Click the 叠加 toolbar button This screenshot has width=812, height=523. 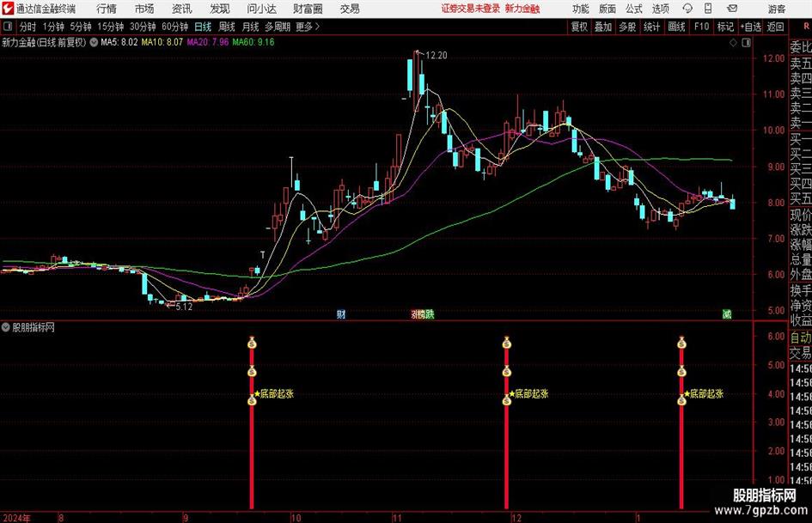tap(603, 27)
